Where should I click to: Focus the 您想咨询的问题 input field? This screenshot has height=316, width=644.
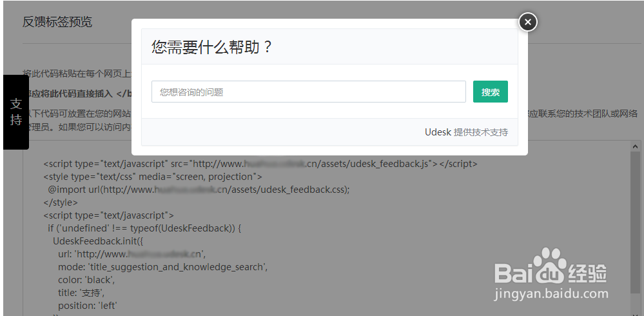coord(308,92)
